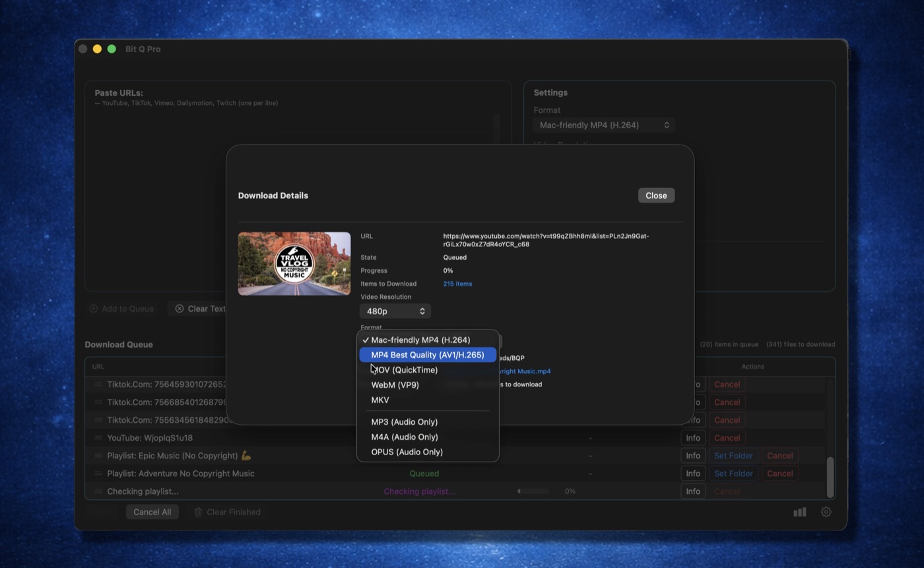
Task: Cancel the Tiktok.Com 755634 row
Action: (727, 420)
